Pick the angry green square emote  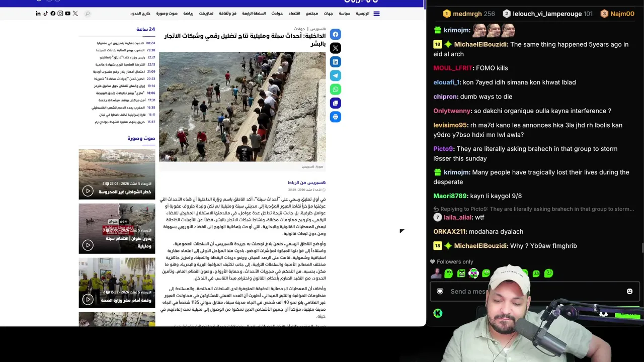(x=461, y=274)
